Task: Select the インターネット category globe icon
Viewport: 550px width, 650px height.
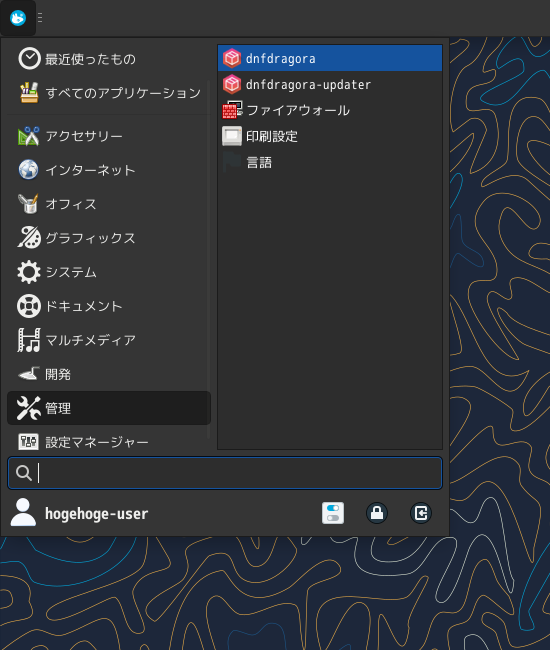Action: coord(29,170)
